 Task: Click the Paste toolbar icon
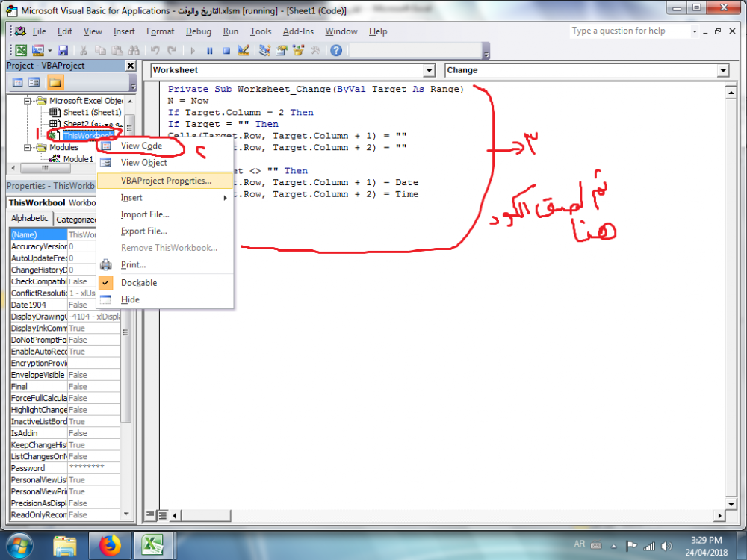[x=117, y=50]
